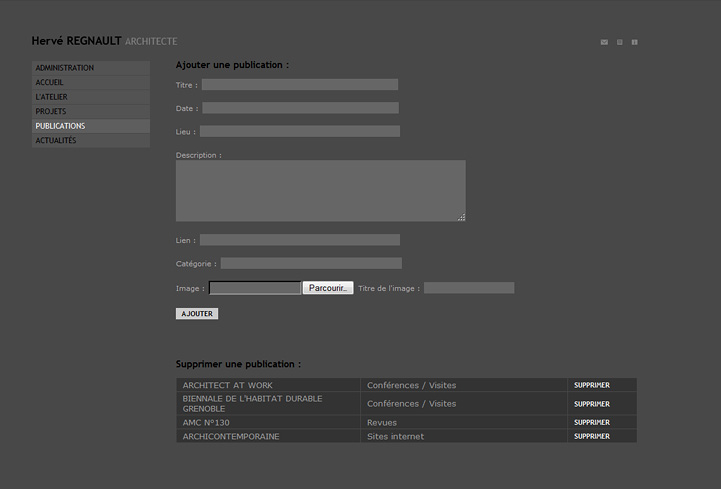Click the Supprimer une publication heading
Viewport: 721px width, 489px height.
point(238,364)
